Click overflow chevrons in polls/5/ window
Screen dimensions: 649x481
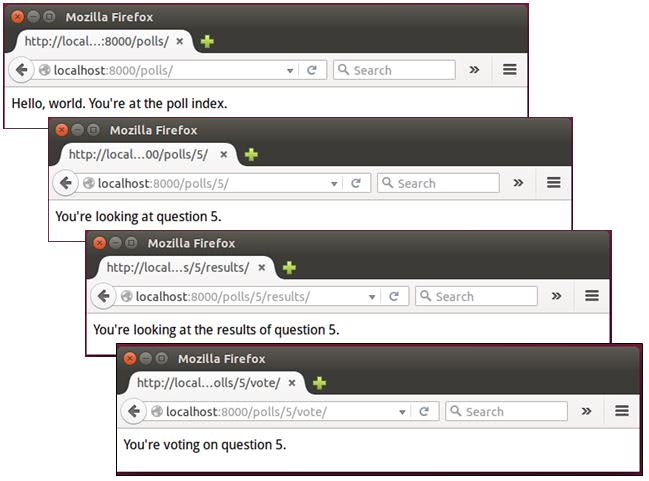pos(518,183)
